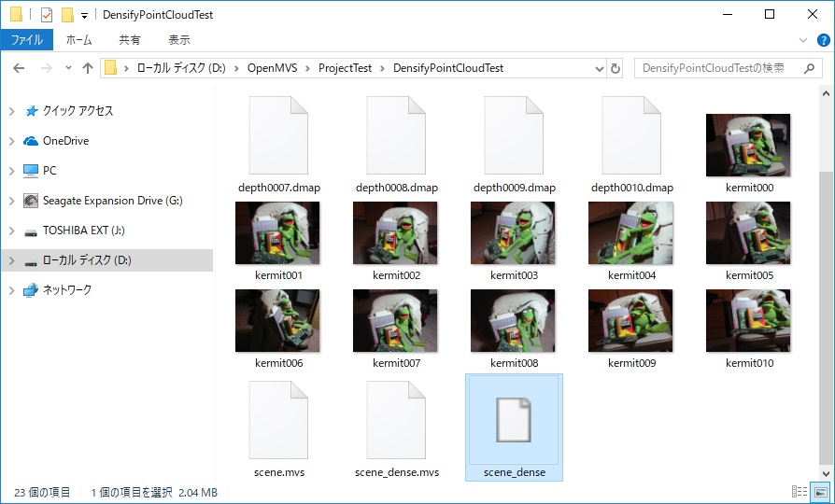Select the depth0008.dmap file icon
Viewport: 835px width, 504px height.
point(396,135)
